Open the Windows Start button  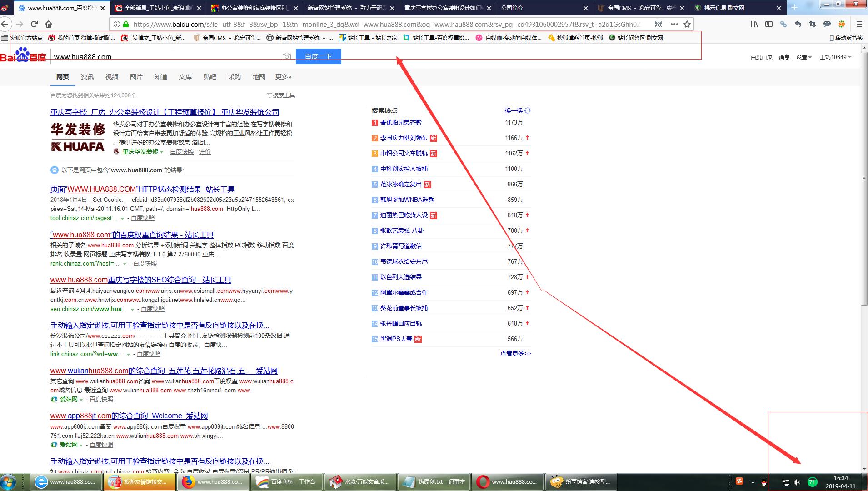(x=8, y=482)
